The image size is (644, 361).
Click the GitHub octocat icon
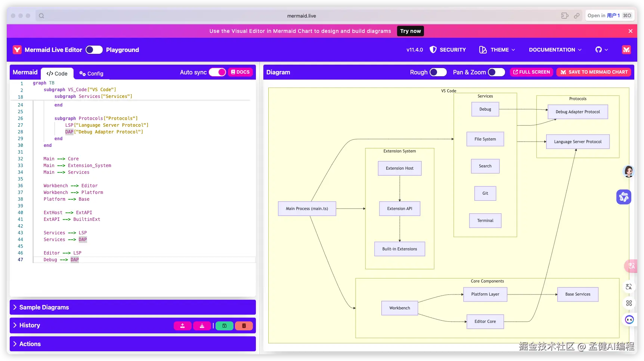(x=598, y=50)
